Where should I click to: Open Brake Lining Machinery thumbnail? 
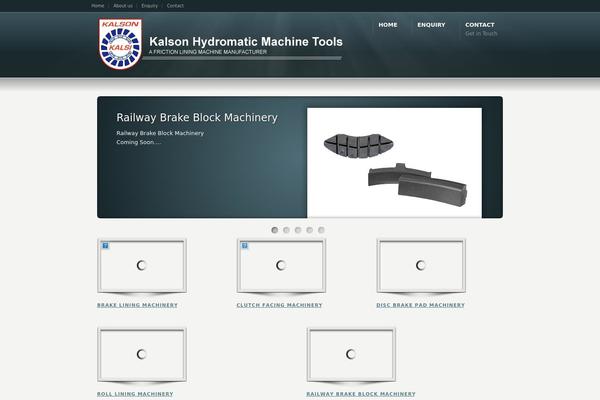click(x=142, y=266)
